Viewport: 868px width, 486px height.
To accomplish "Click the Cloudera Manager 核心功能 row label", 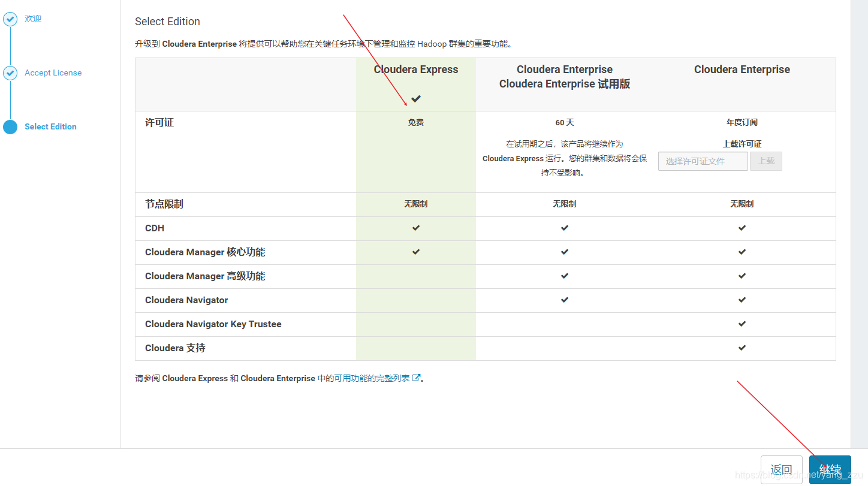I will tap(205, 252).
